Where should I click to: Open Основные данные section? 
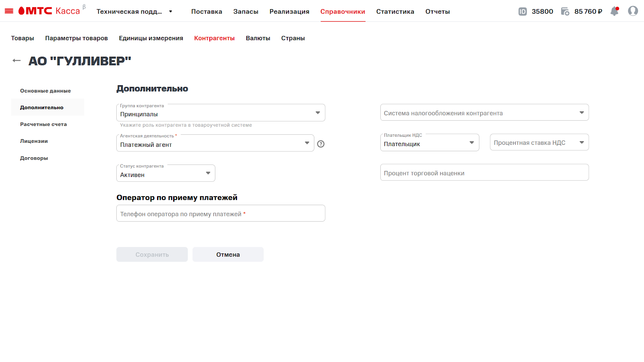point(45,91)
